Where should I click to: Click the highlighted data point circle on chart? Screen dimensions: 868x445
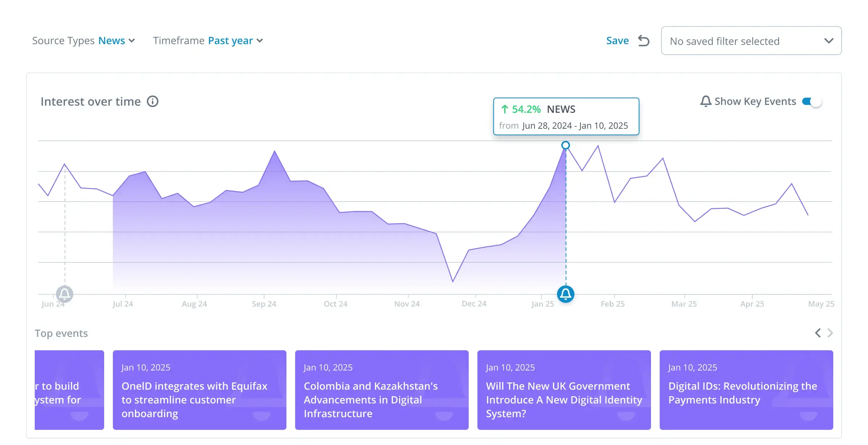tap(566, 145)
